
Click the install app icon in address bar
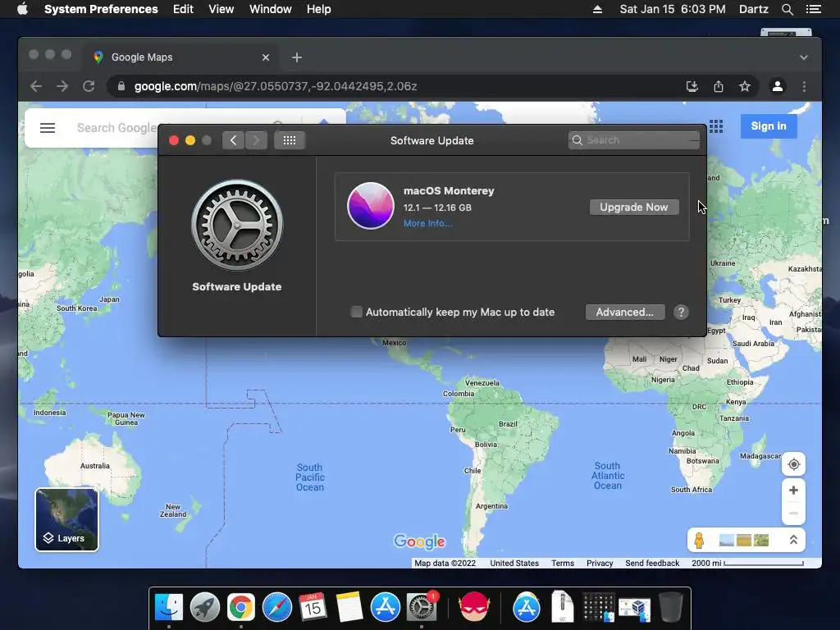pos(692,86)
